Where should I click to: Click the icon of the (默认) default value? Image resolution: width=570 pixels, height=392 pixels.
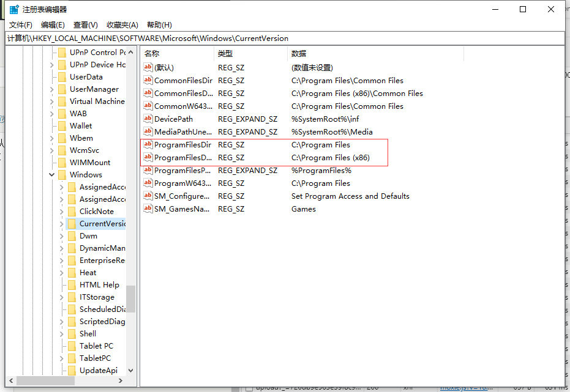(148, 68)
